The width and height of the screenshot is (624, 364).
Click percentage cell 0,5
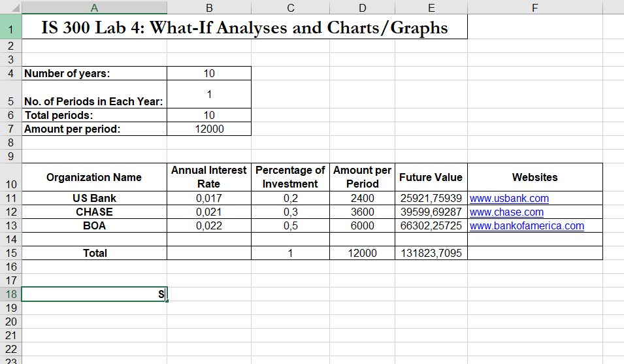click(x=291, y=225)
